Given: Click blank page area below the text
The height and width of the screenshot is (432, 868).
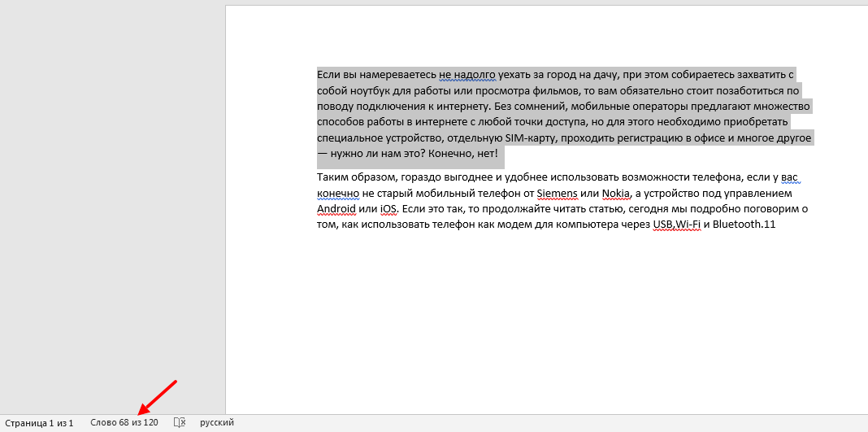Looking at the screenshot, I should click(545, 325).
